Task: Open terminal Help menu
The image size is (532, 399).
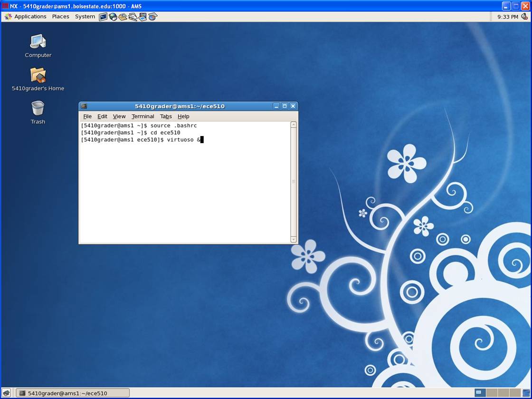Action: [x=183, y=117]
